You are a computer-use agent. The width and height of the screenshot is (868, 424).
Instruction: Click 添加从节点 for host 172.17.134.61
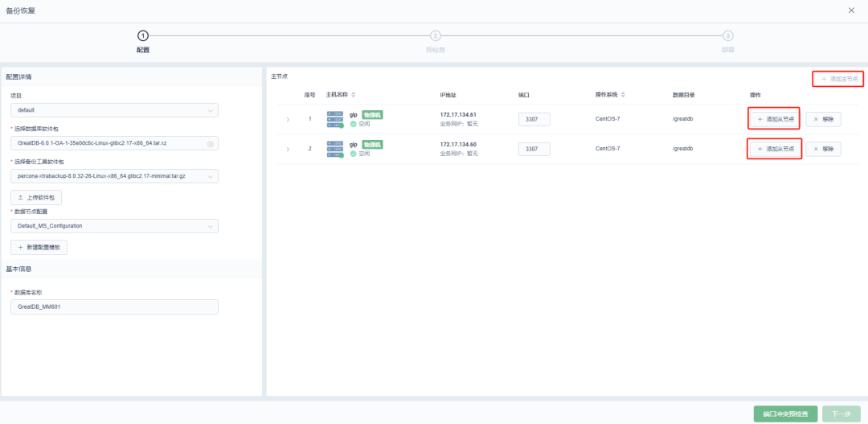[x=774, y=119]
